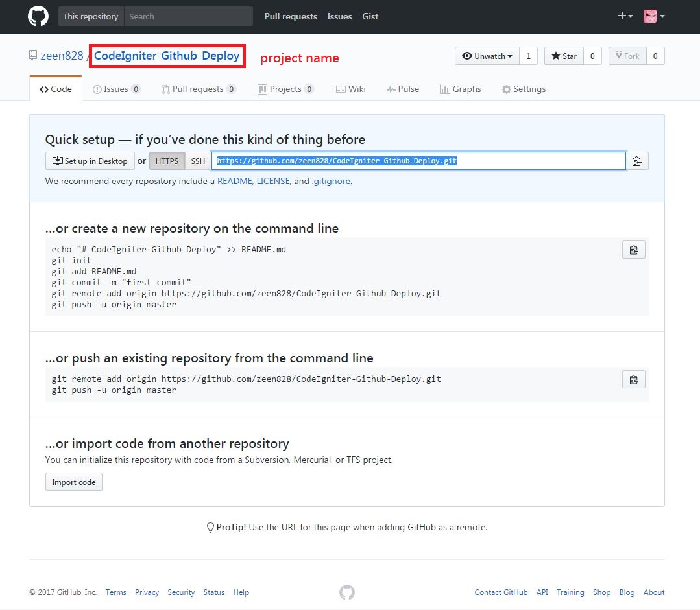Open the Wiki tab
Screen dimensions: 700x610
click(x=350, y=89)
